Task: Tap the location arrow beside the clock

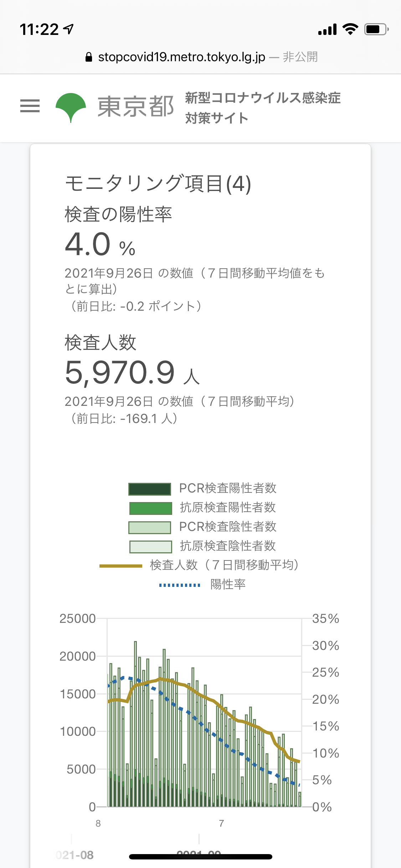Action: coord(68,29)
